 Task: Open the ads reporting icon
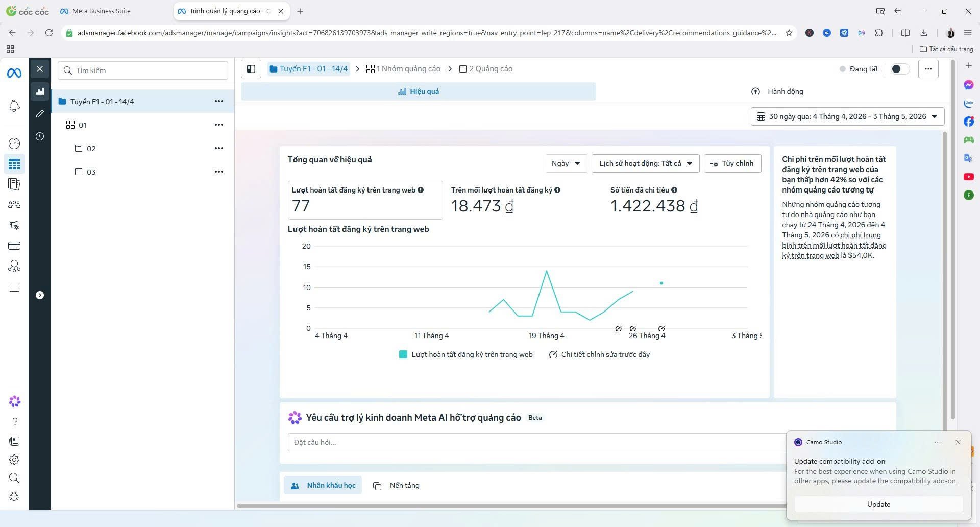pos(14,184)
